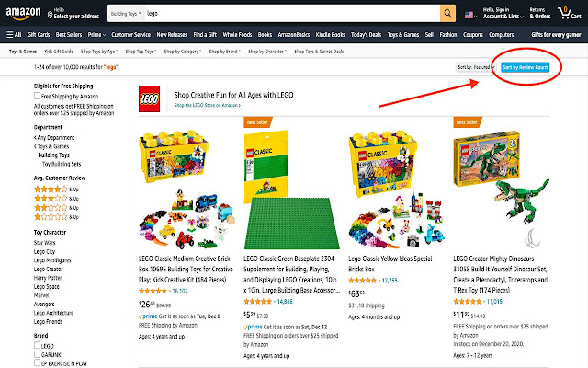Click the search magnifier button

[x=447, y=14]
